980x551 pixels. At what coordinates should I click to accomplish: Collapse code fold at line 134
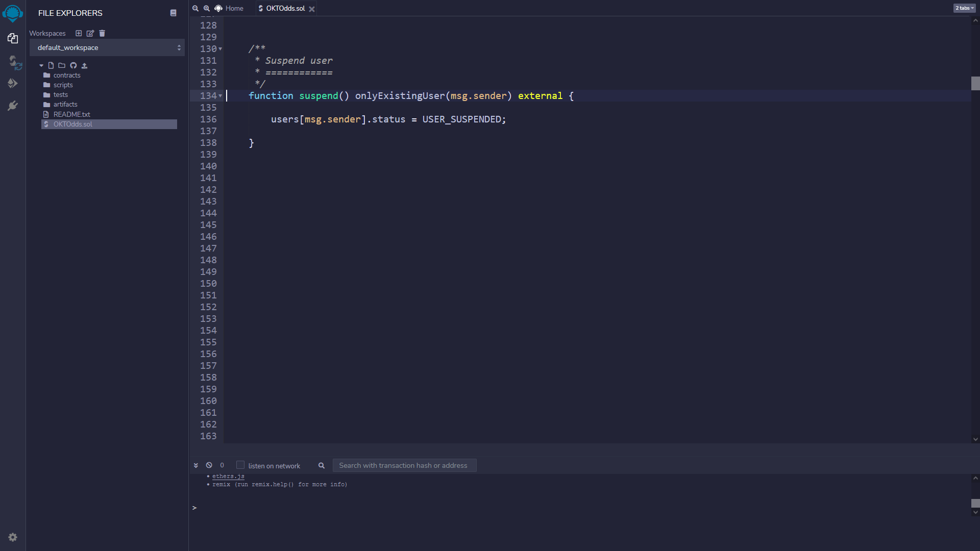coord(220,96)
